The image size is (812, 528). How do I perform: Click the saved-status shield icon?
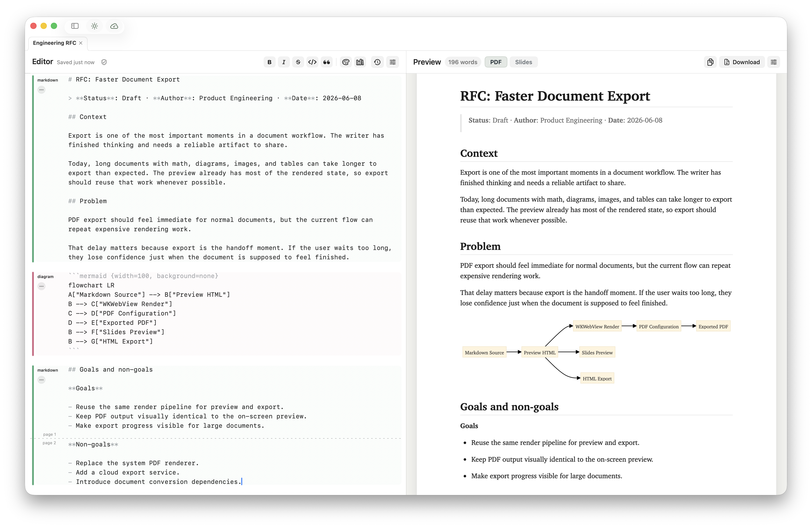click(104, 62)
